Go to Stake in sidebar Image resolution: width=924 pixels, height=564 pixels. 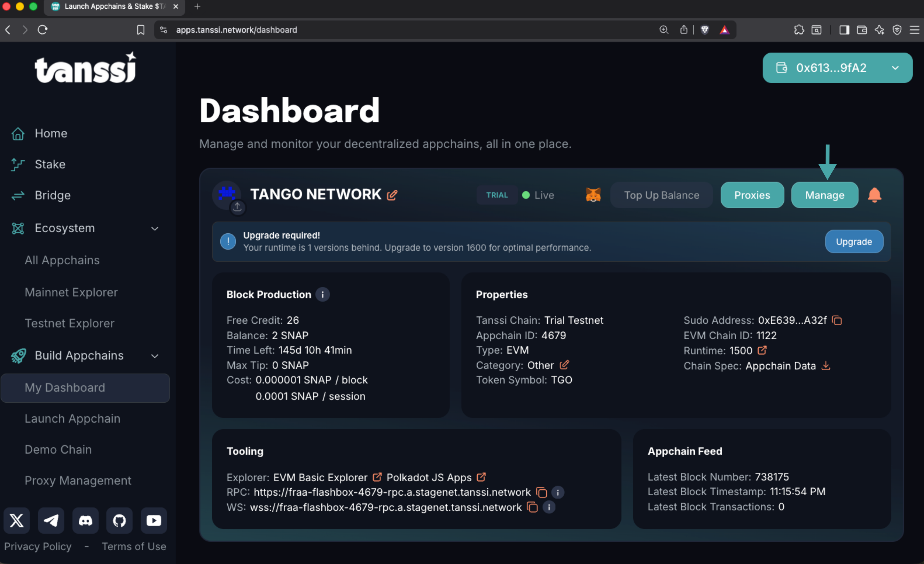click(50, 164)
